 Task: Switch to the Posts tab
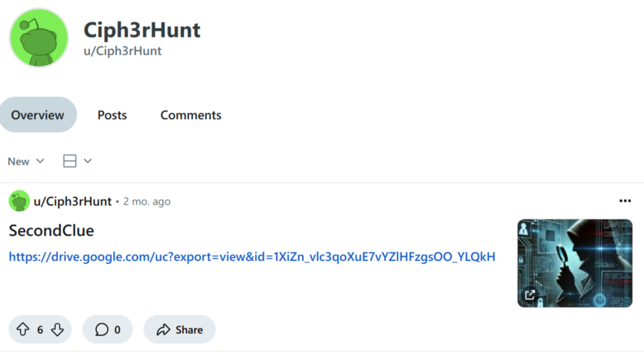[x=112, y=115]
